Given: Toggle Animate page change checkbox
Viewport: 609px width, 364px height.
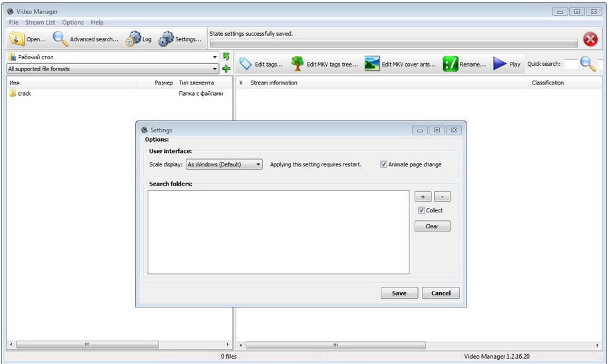Looking at the screenshot, I should click(x=383, y=164).
